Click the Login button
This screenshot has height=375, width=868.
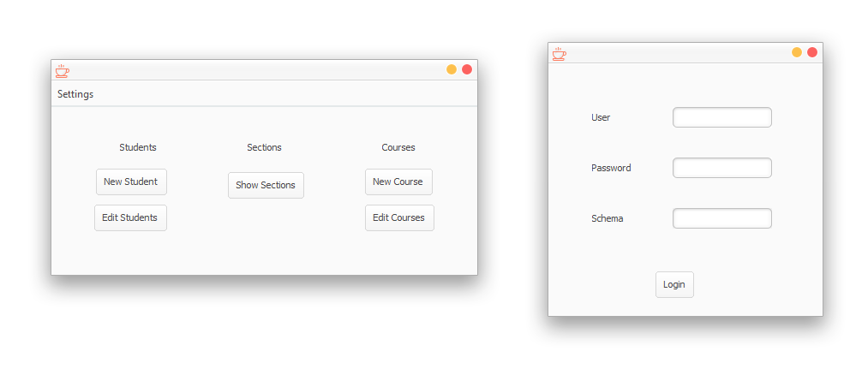point(674,285)
